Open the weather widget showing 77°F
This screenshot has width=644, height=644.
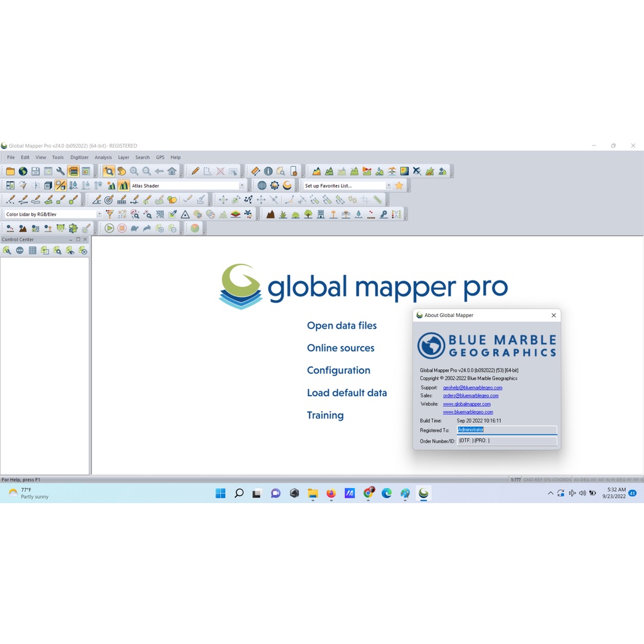29,493
